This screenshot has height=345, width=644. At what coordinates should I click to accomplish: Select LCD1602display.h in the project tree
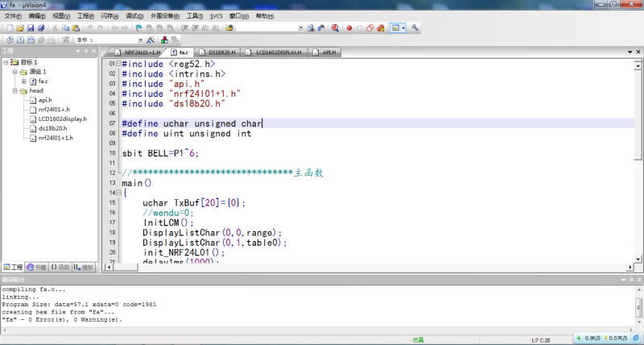tap(62, 118)
